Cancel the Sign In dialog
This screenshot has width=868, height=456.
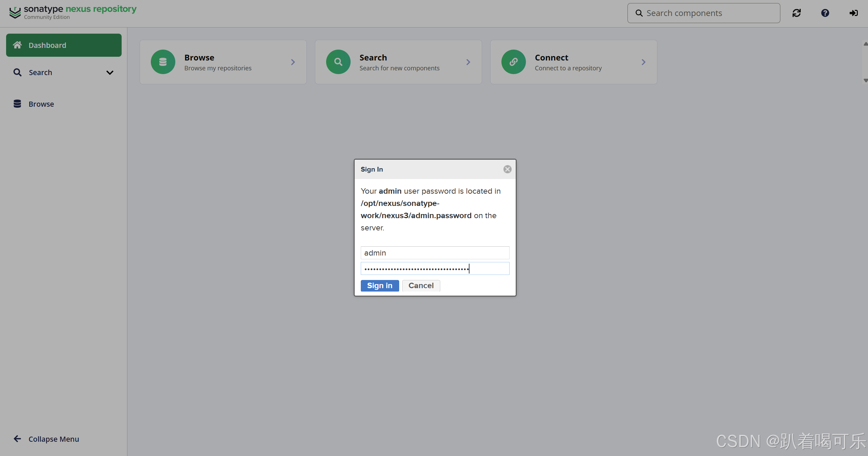[421, 286]
